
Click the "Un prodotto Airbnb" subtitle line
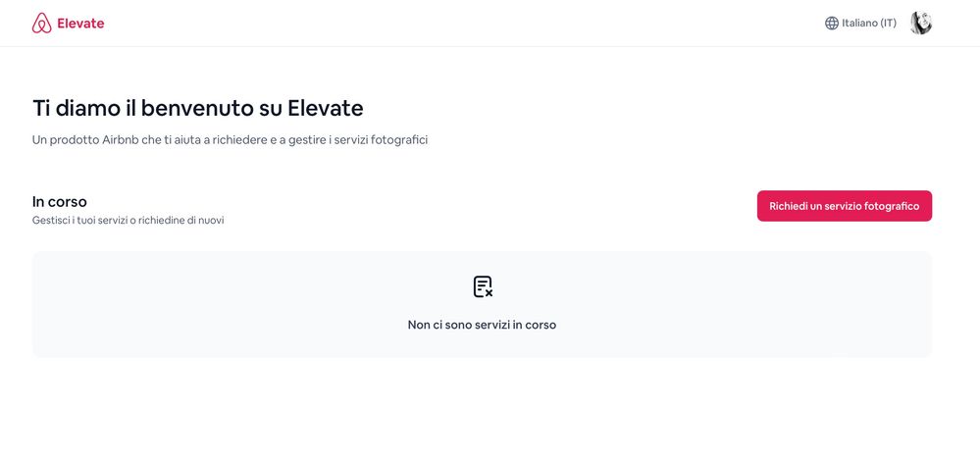(230, 140)
